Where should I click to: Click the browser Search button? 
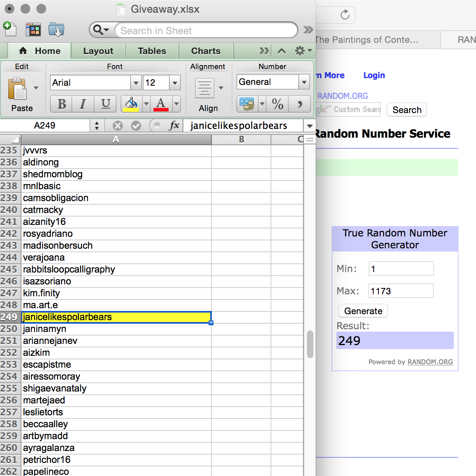(407, 110)
